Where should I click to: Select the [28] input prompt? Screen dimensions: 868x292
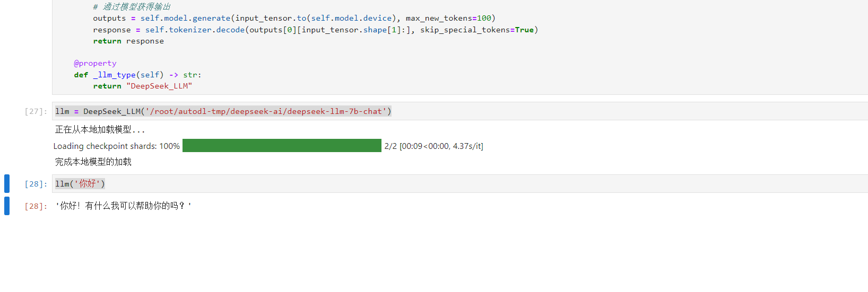tap(36, 184)
